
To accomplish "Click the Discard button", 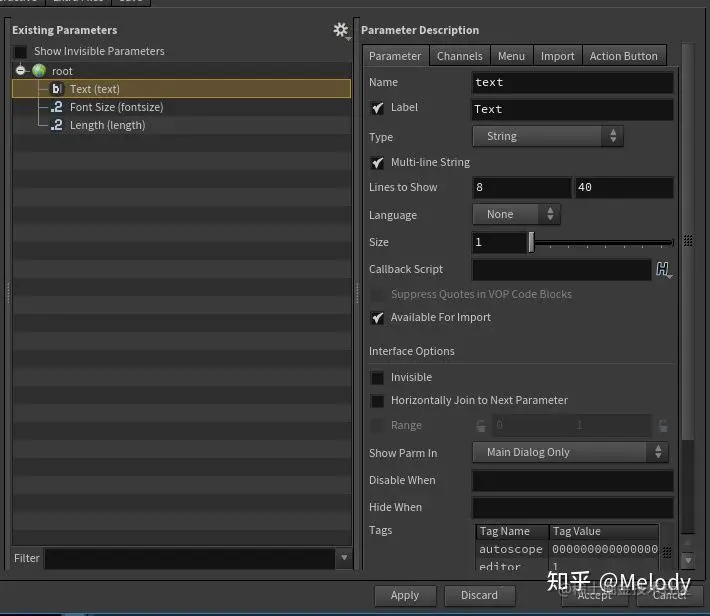I will [x=479, y=595].
